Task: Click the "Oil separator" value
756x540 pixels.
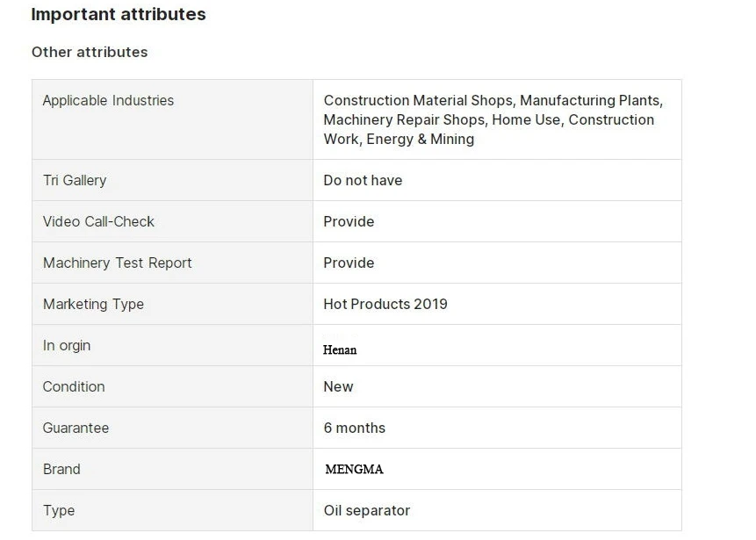Action: (367, 510)
